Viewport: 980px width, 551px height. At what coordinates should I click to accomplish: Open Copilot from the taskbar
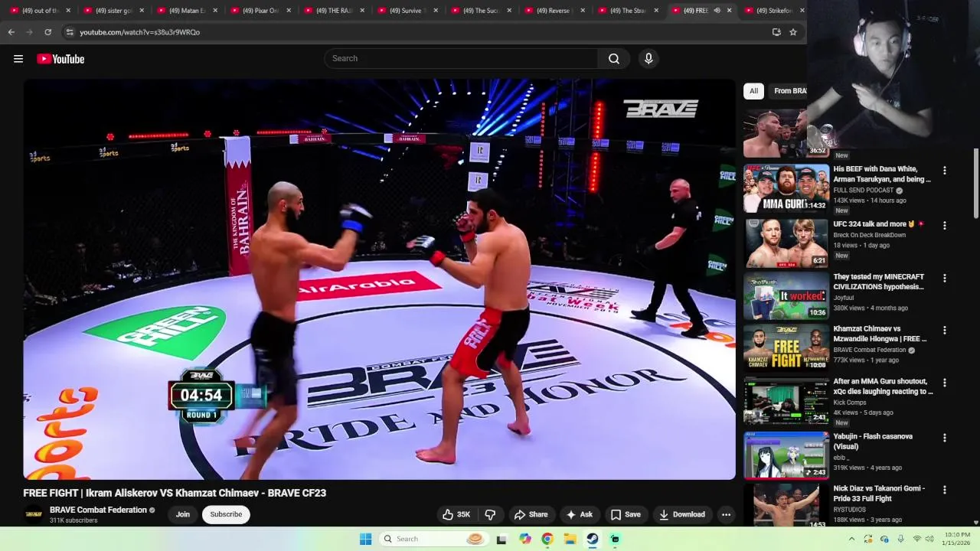[524, 539]
